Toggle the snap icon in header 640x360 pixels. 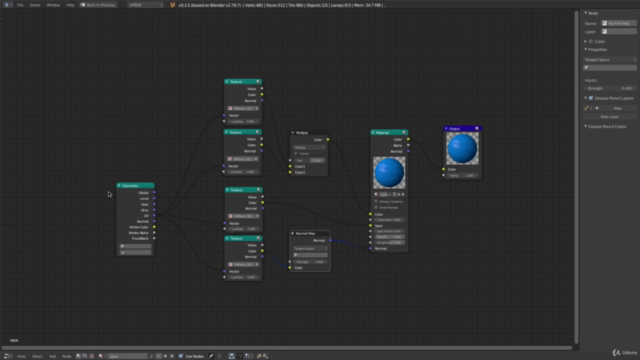coord(240,356)
